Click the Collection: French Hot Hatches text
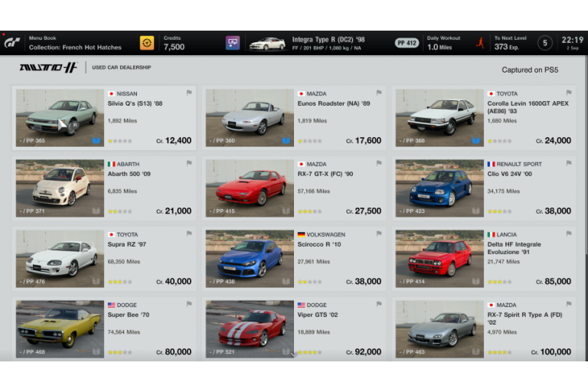Image resolution: width=588 pixels, height=392 pixels. tap(75, 47)
